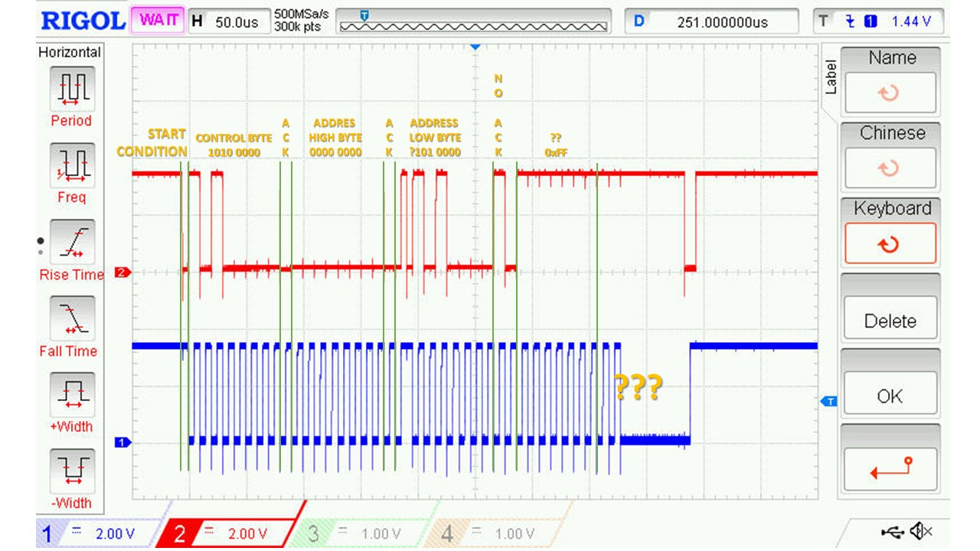Click the trigger level marker T
The image size is (980, 551).
pos(828,401)
